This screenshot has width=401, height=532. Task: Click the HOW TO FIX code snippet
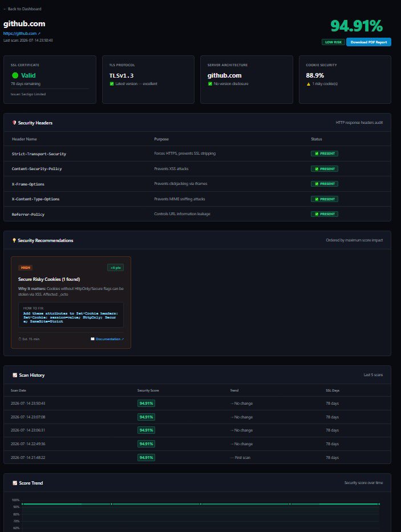pos(71,315)
